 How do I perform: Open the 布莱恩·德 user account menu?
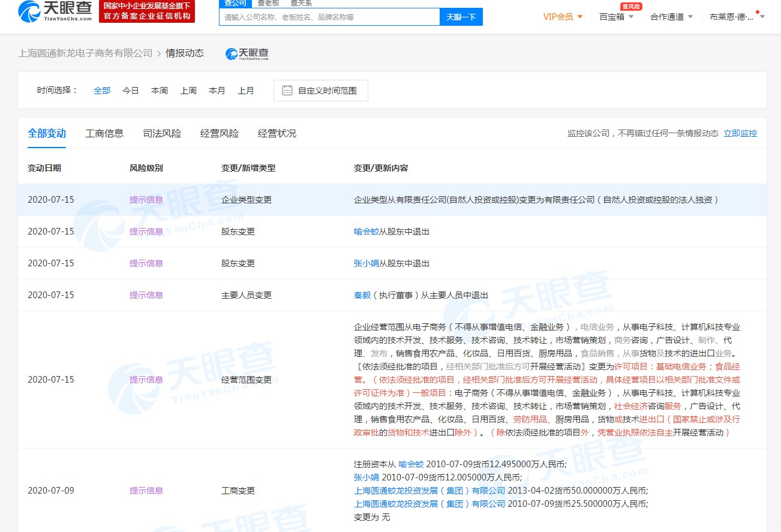(737, 17)
